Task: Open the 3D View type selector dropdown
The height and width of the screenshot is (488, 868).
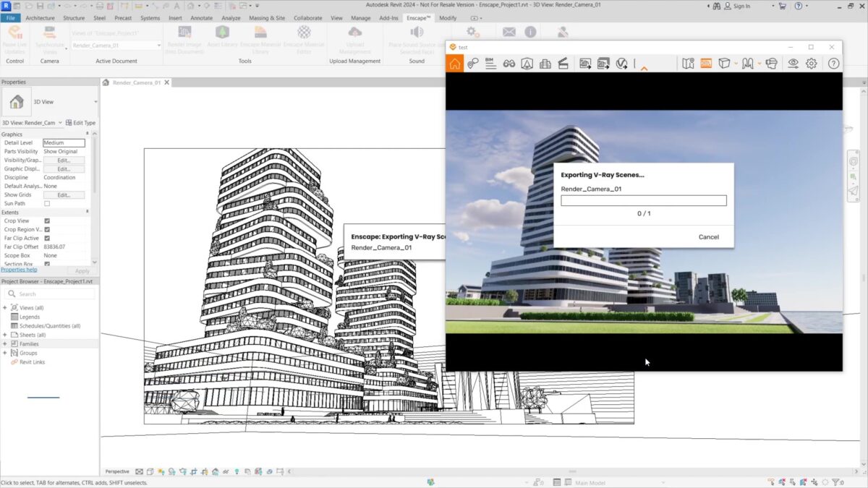Action: tap(95, 102)
